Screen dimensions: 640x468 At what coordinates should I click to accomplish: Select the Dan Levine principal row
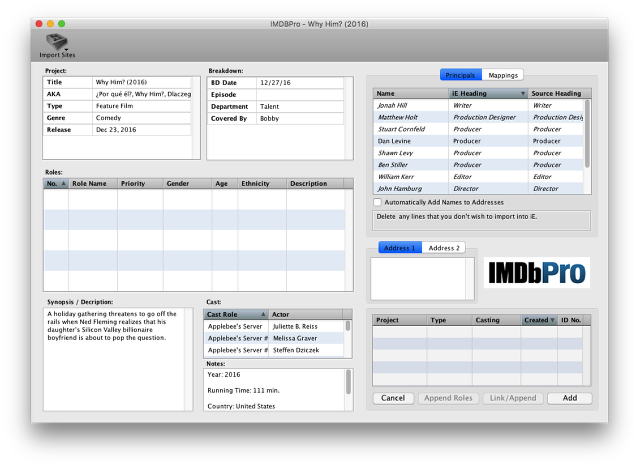478,141
